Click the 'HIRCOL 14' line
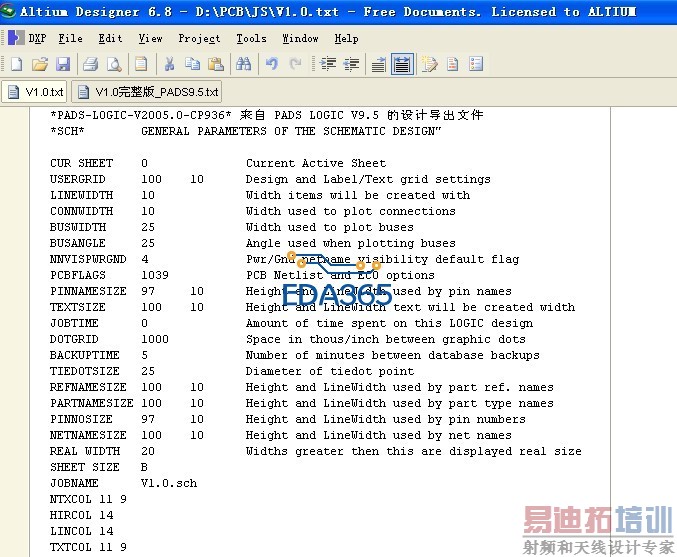Screen dimensions: 677x557 coord(82,515)
